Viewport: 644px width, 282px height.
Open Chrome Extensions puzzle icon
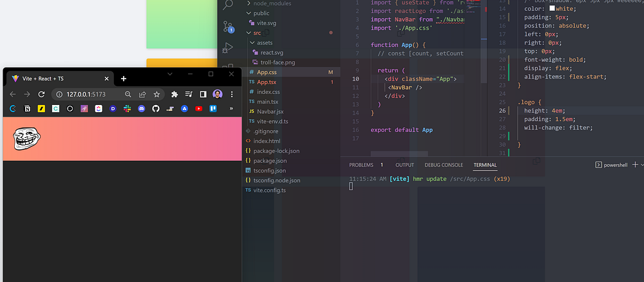175,95
